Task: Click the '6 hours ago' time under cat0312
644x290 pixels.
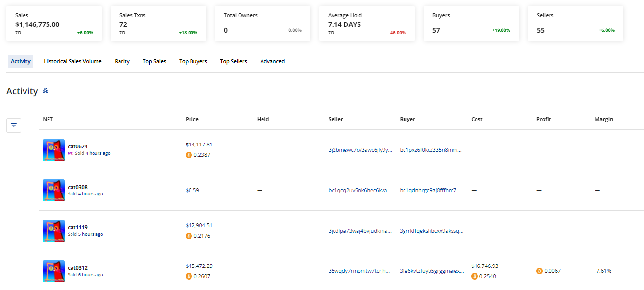Action: [x=91, y=275]
